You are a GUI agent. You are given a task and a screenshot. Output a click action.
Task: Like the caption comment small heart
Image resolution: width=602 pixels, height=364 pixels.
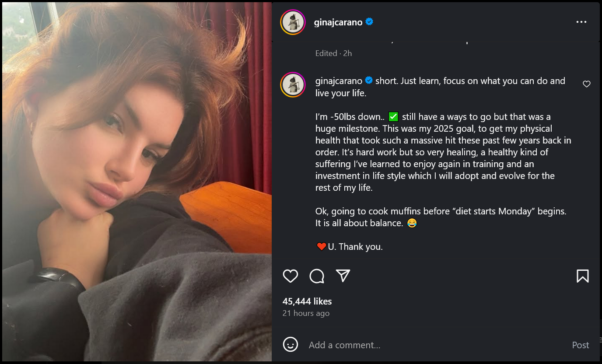pos(587,84)
